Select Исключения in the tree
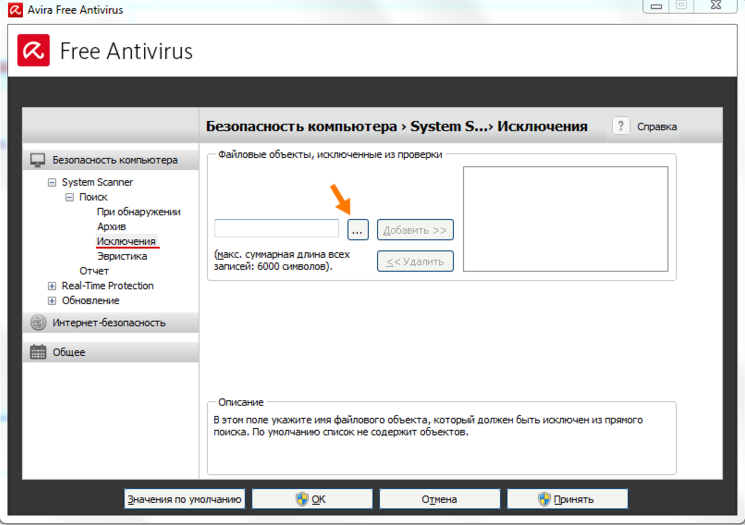The width and height of the screenshot is (745, 525). click(x=126, y=241)
